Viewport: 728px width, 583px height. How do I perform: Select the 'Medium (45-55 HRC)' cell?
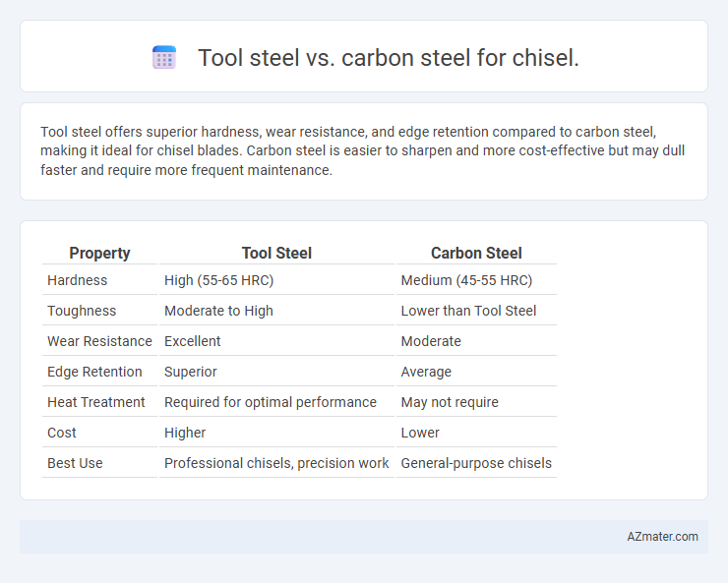(466, 280)
